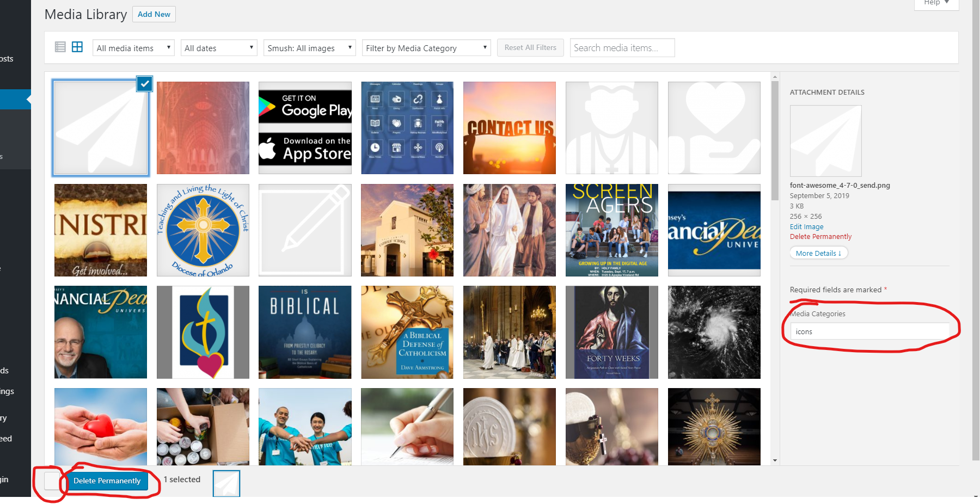Uncheck the selected paper plane image checkmark
Screen dimensions: 980x504
[x=144, y=84]
